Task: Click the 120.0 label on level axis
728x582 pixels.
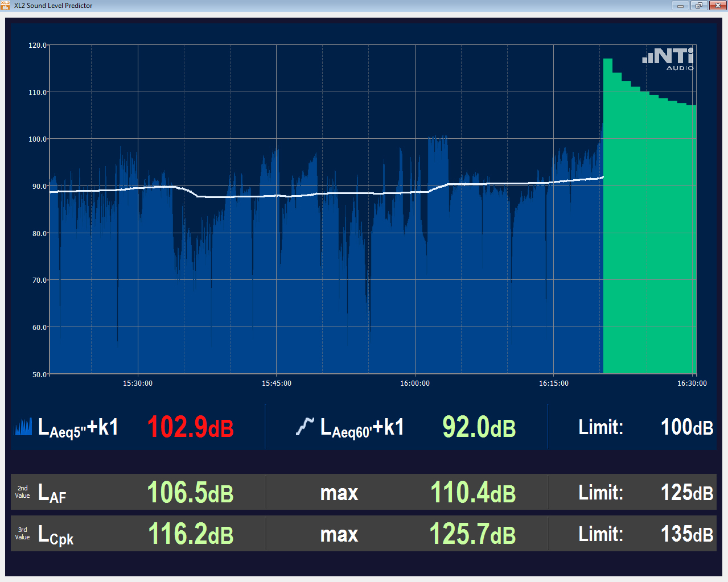Action: (38, 46)
